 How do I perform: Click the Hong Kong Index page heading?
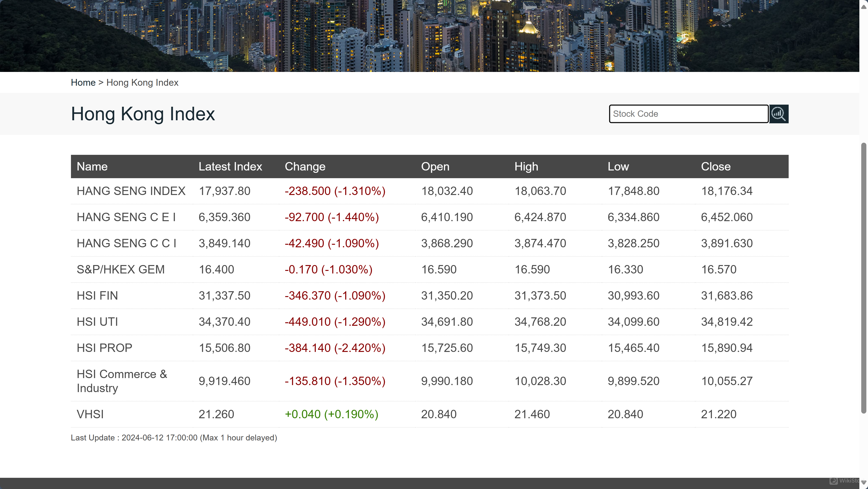(143, 114)
